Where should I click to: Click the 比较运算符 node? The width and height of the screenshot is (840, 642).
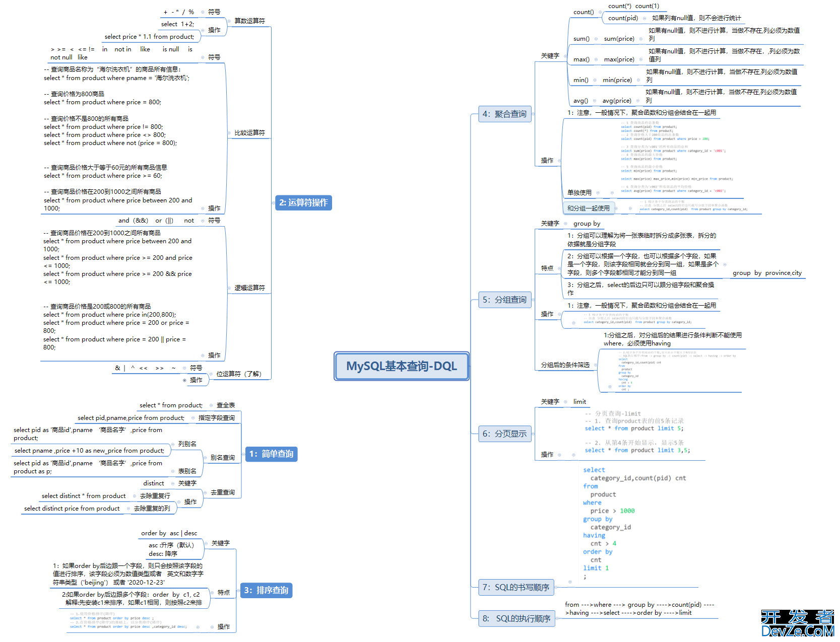click(249, 133)
